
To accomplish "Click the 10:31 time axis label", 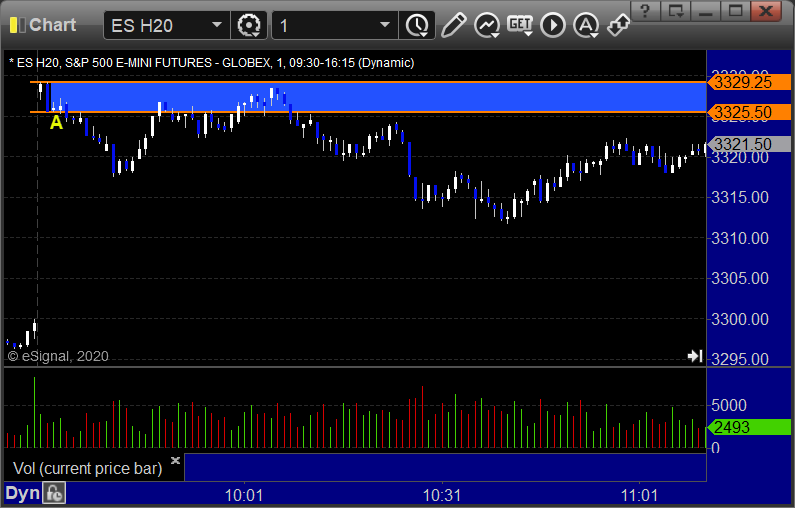I will 442,495.
